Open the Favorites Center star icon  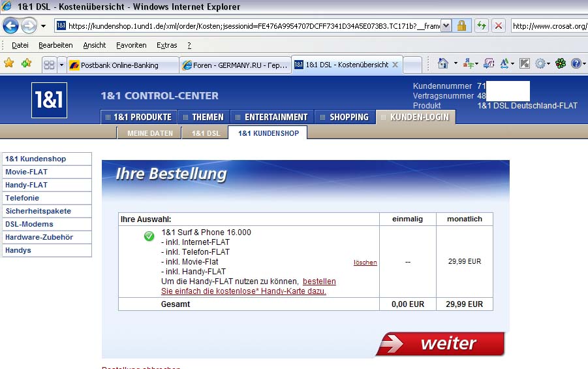pos(9,63)
